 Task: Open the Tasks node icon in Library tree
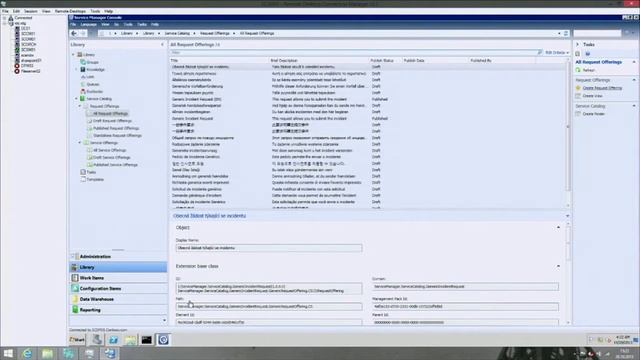pyautogui.click(x=83, y=172)
